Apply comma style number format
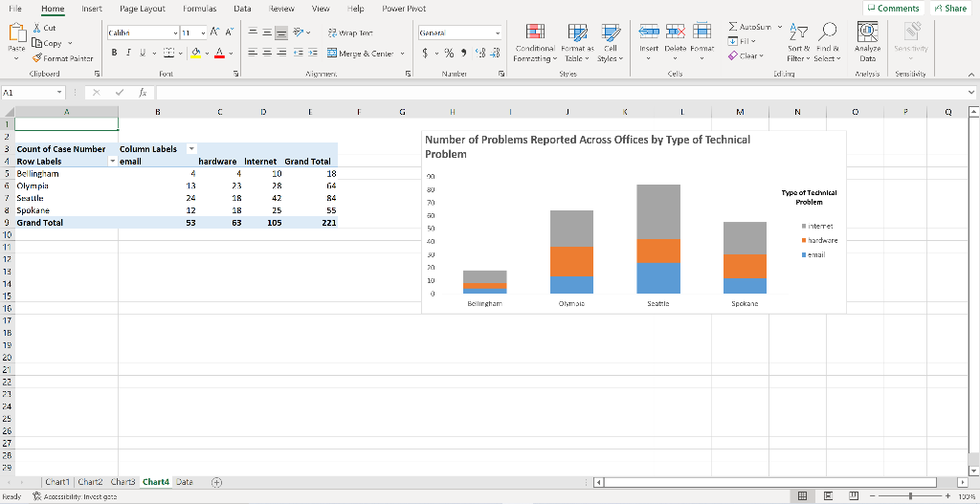The height and width of the screenshot is (504, 980). [463, 54]
